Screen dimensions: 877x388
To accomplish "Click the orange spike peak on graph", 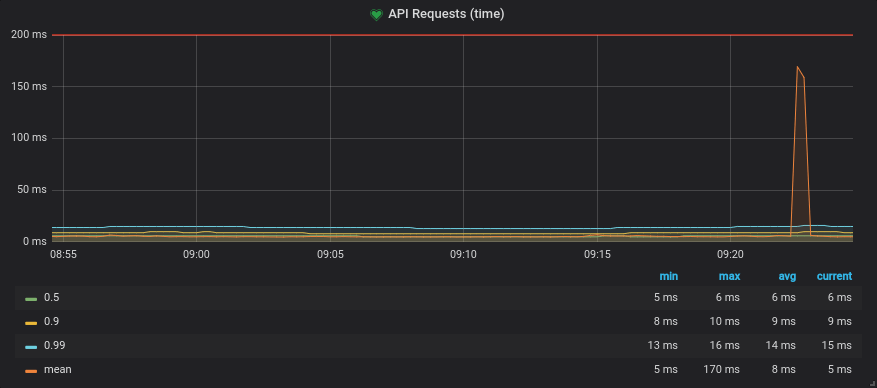I will point(797,67).
